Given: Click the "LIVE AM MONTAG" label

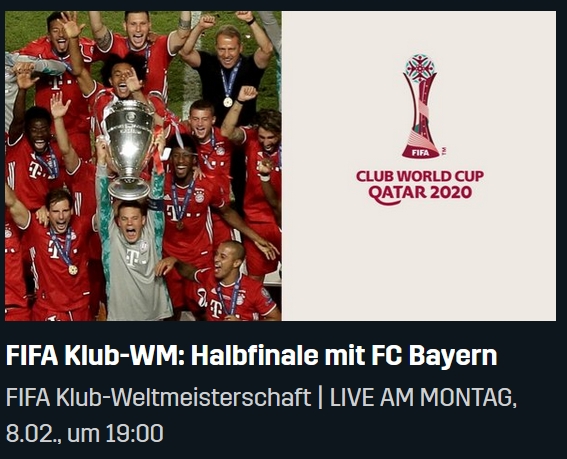Looking at the screenshot, I should pos(421,397).
